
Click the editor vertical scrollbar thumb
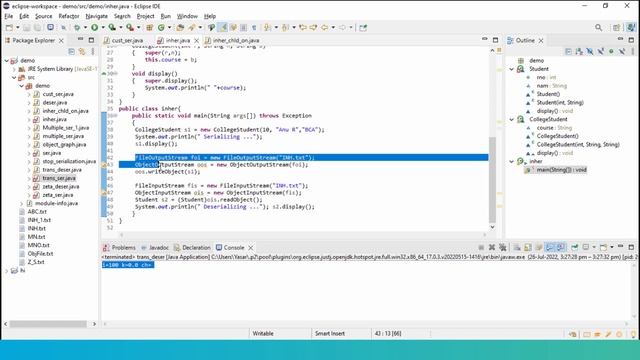(492, 179)
